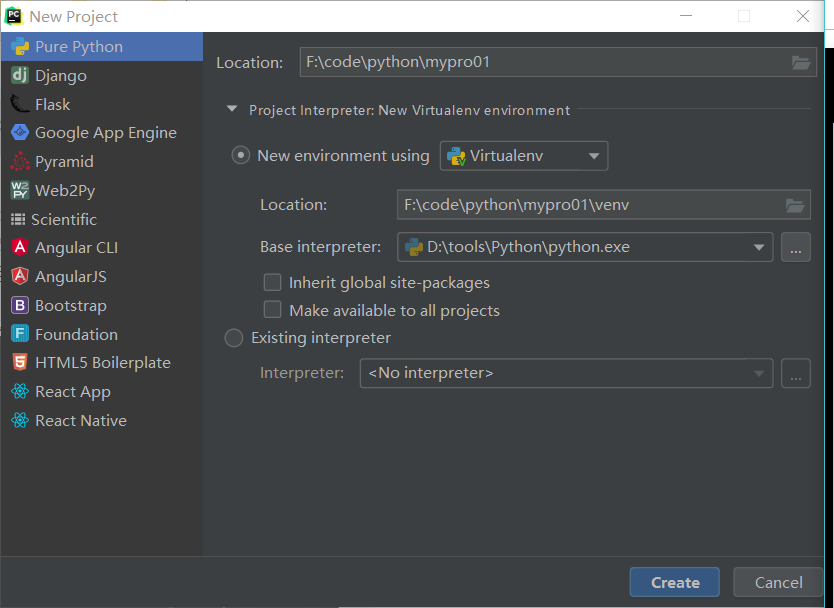The height and width of the screenshot is (608, 834).
Task: Close the New Project dialog
Action: 803,16
